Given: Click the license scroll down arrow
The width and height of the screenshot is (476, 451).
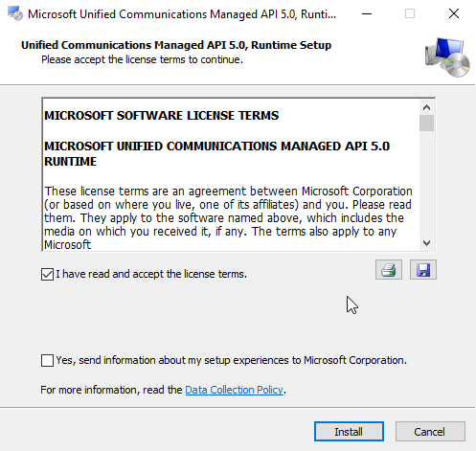Looking at the screenshot, I should click(x=426, y=243).
